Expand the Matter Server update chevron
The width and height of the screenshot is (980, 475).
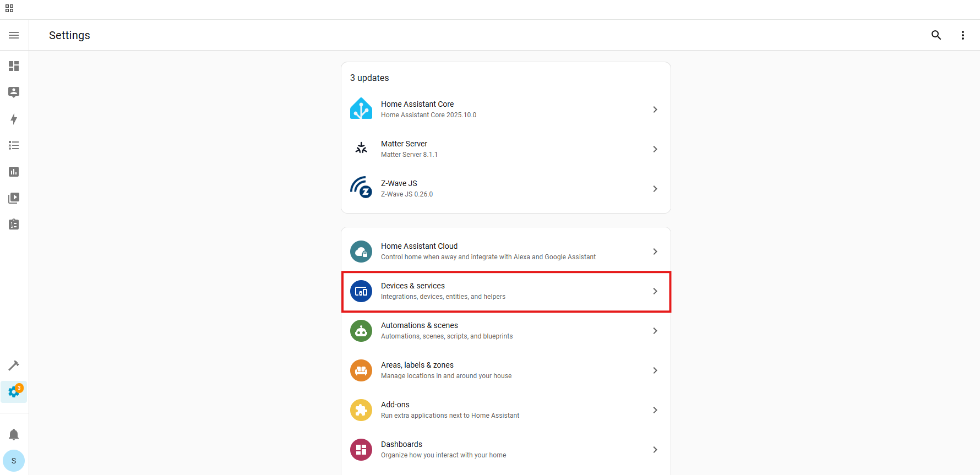(655, 149)
